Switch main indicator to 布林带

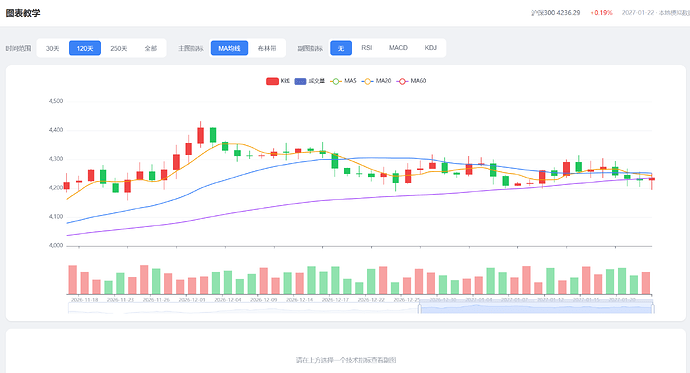click(x=267, y=48)
